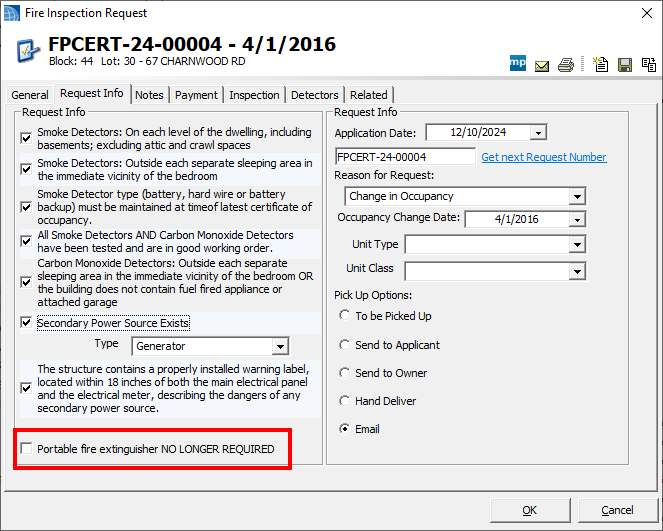The image size is (663, 531).
Task: Open the Application Date dropdown arrow
Action: click(x=538, y=133)
